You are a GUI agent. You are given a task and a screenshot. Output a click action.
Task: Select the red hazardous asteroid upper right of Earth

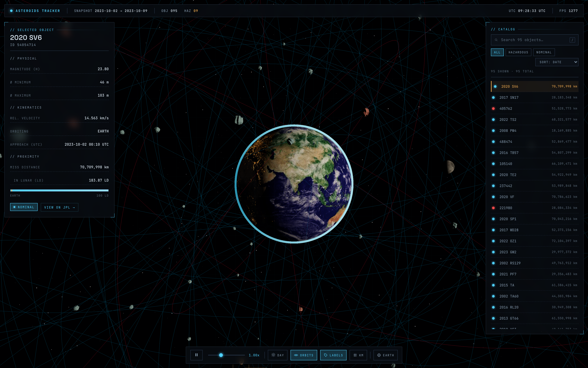coord(366,112)
